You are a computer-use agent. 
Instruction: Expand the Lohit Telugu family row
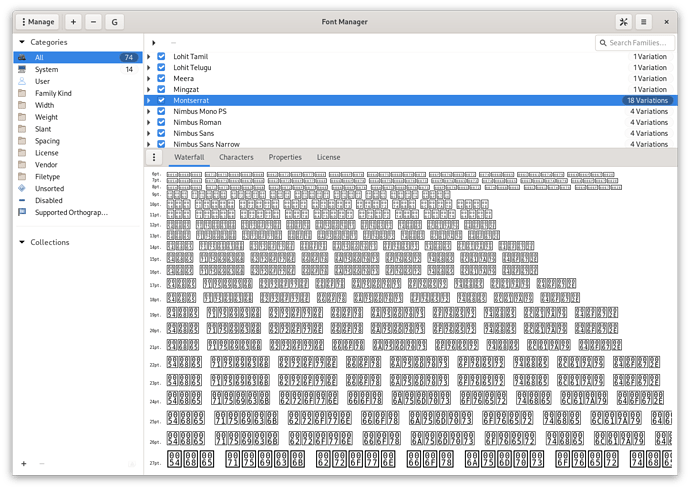[149, 67]
